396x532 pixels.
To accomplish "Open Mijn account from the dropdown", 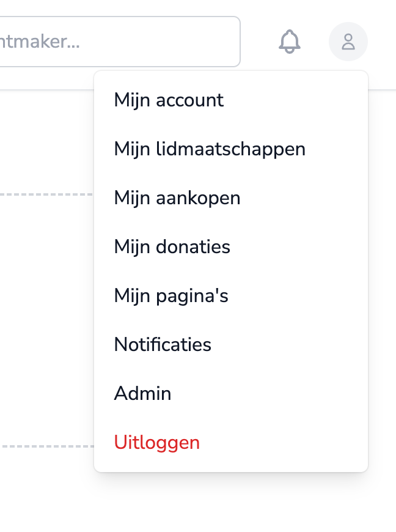I will [x=231, y=100].
